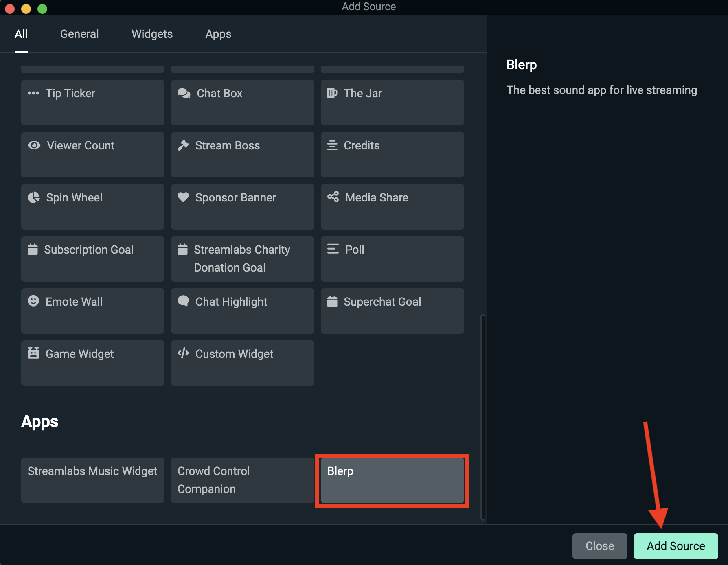Click the Close button
728x565 pixels.
pos(600,546)
